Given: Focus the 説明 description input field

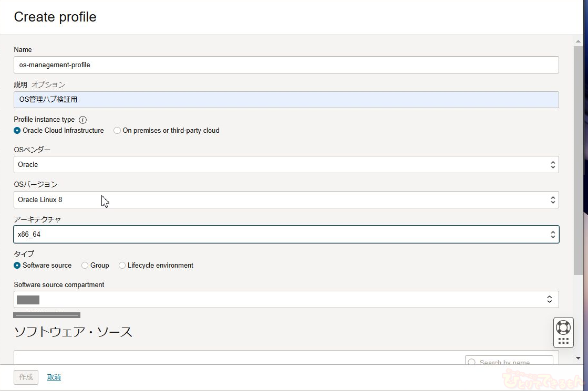Looking at the screenshot, I should coord(286,100).
